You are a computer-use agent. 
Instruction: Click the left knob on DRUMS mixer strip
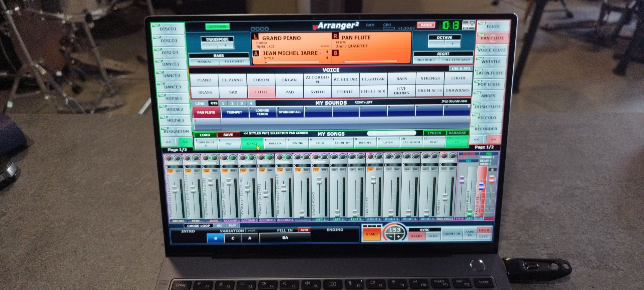tap(169, 158)
